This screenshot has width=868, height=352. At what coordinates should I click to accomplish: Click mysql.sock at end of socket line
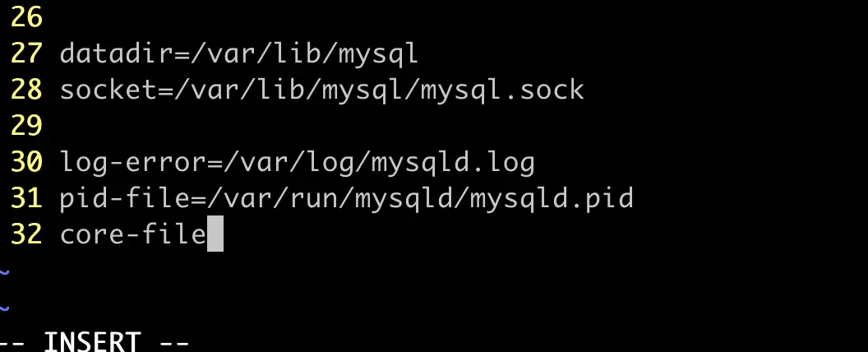[x=503, y=90]
